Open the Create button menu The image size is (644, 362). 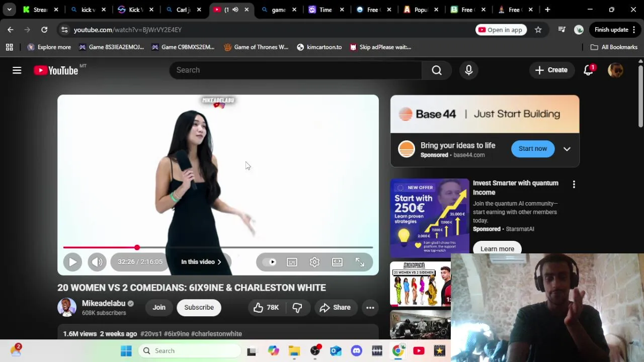[x=551, y=70]
